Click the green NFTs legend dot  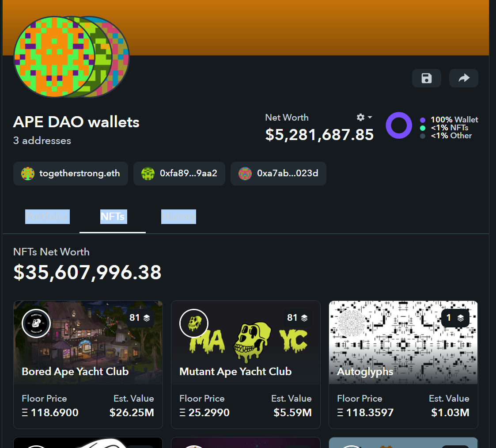pos(423,128)
